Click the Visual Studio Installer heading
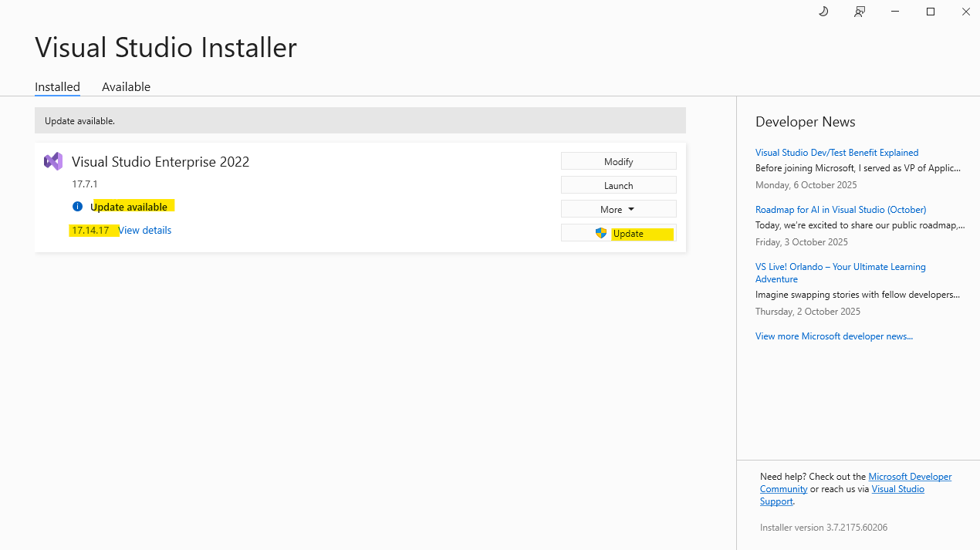This screenshot has width=980, height=550. 166,47
